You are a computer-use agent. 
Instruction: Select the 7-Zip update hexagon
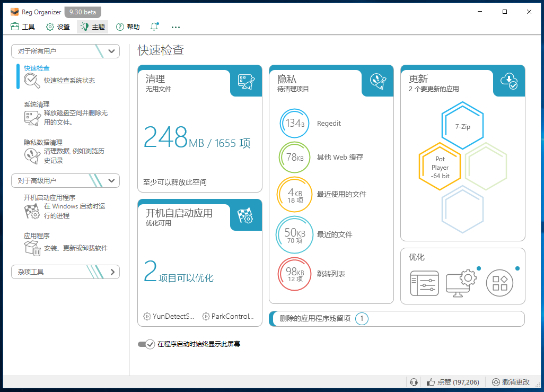click(463, 126)
